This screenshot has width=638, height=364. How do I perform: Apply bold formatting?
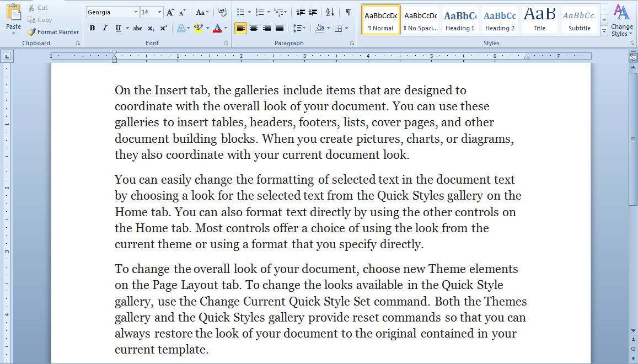click(x=92, y=27)
